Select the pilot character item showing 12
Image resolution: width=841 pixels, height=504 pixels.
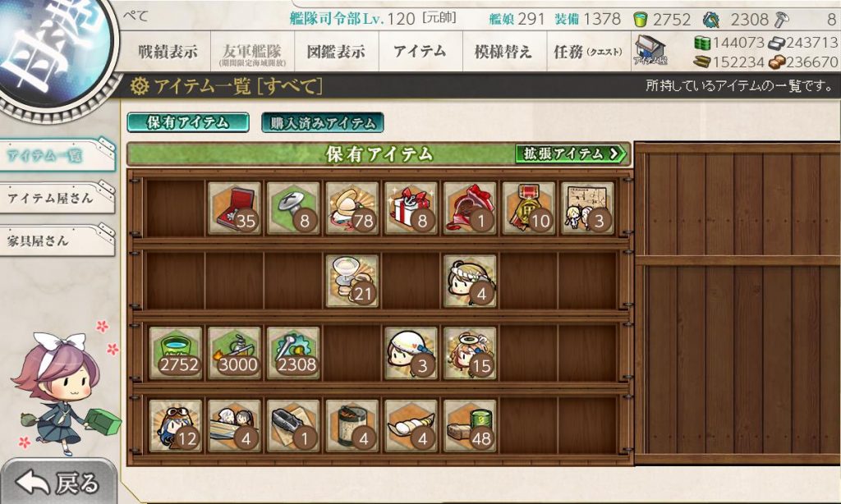pyautogui.click(x=176, y=426)
